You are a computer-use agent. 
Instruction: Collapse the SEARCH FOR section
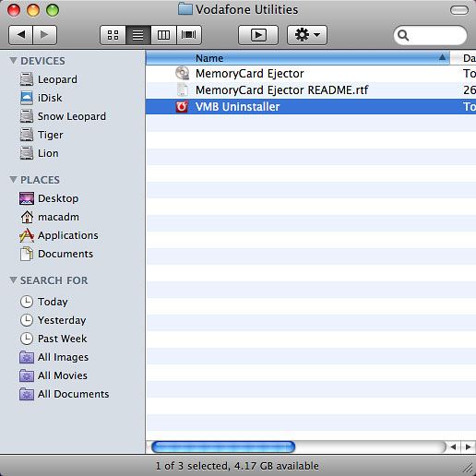[13, 280]
